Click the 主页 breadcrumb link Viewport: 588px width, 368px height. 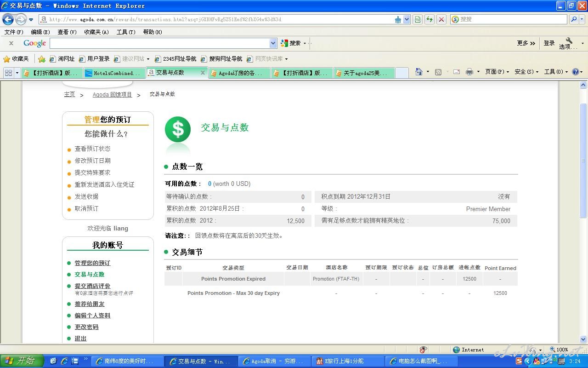[69, 94]
